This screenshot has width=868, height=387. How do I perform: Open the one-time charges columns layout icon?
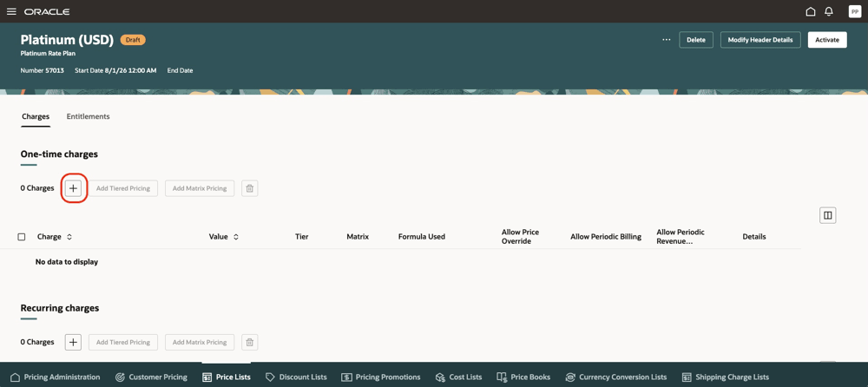[827, 215]
